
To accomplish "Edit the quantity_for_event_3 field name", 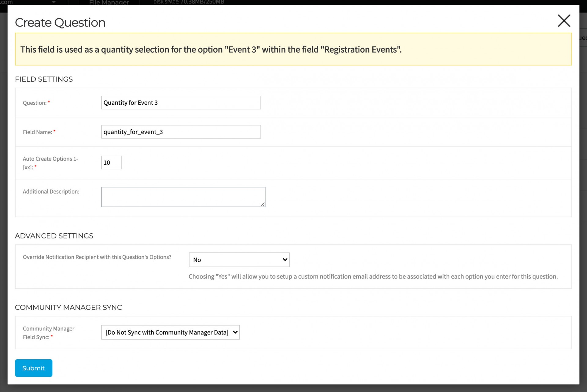I will pyautogui.click(x=181, y=131).
